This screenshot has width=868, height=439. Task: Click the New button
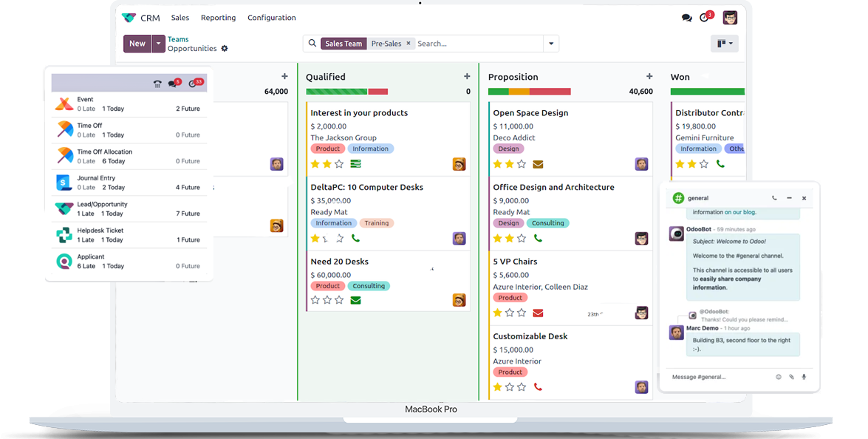[x=137, y=43]
